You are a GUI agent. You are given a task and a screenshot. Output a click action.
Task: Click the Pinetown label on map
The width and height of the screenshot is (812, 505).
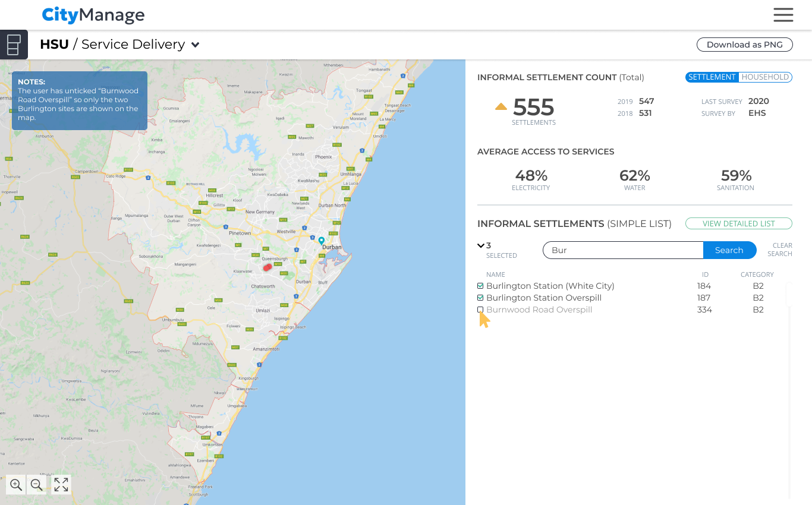click(240, 233)
